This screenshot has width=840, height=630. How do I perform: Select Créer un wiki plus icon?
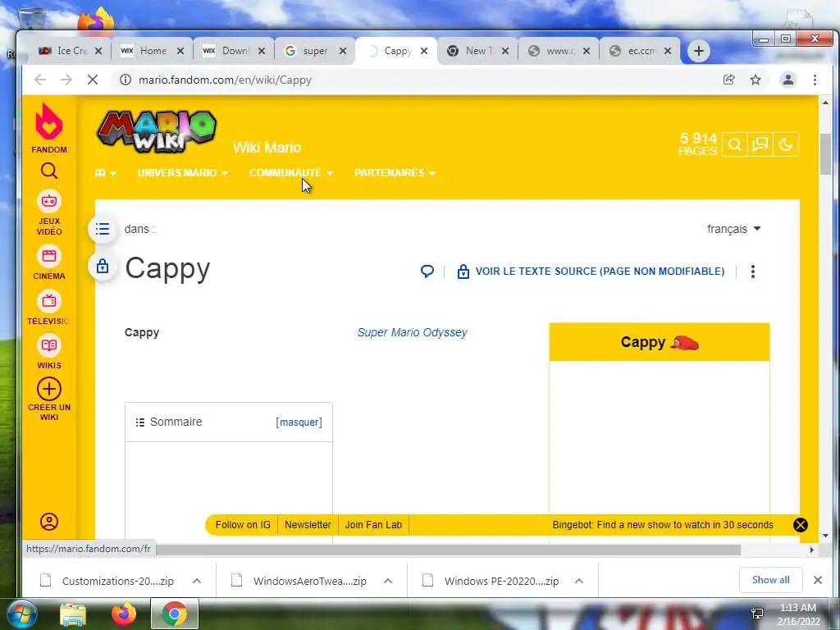pos(48,389)
